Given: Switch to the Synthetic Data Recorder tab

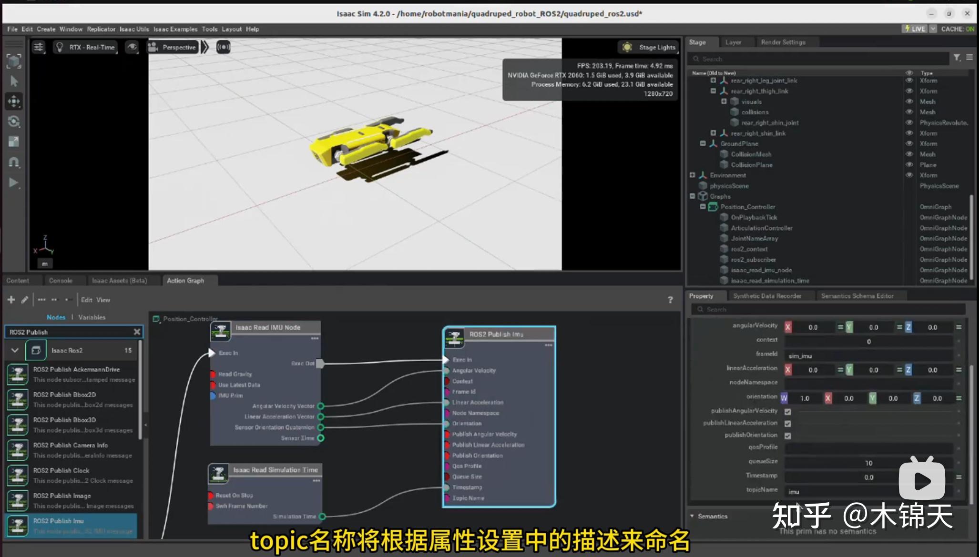Looking at the screenshot, I should [x=768, y=295].
